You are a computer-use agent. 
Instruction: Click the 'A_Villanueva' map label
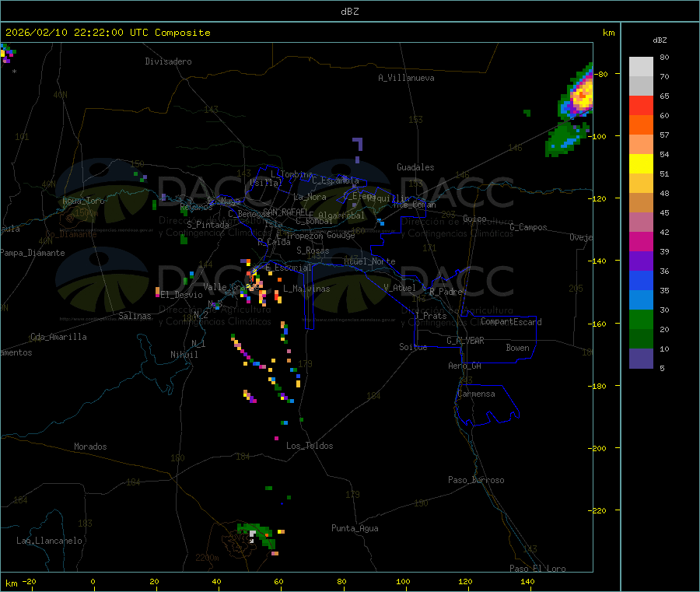406,78
